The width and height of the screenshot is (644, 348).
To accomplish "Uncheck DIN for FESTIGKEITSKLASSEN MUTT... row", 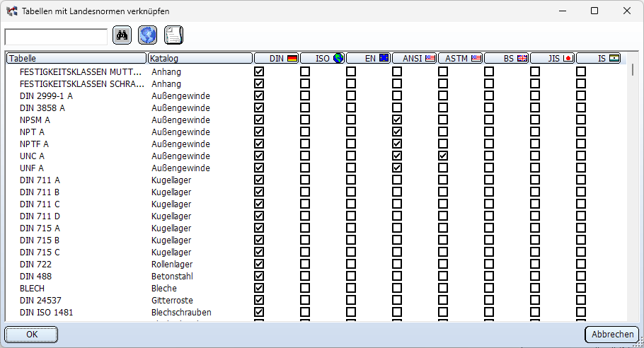I will point(259,72).
